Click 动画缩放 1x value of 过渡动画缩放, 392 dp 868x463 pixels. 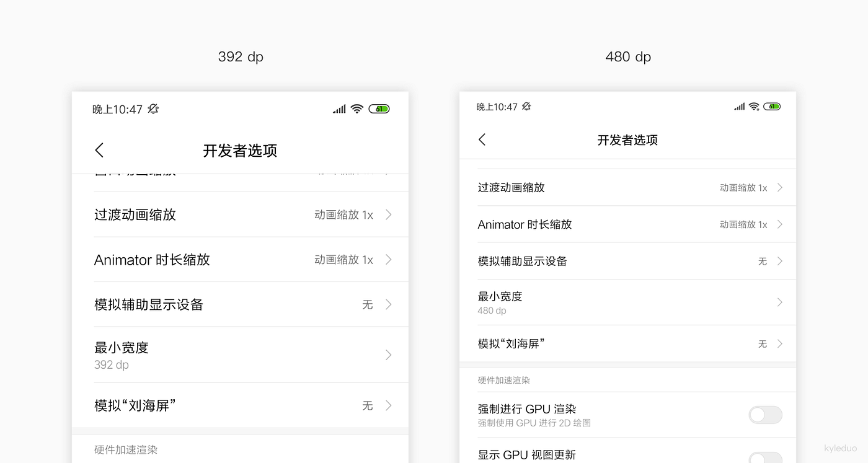tap(344, 215)
